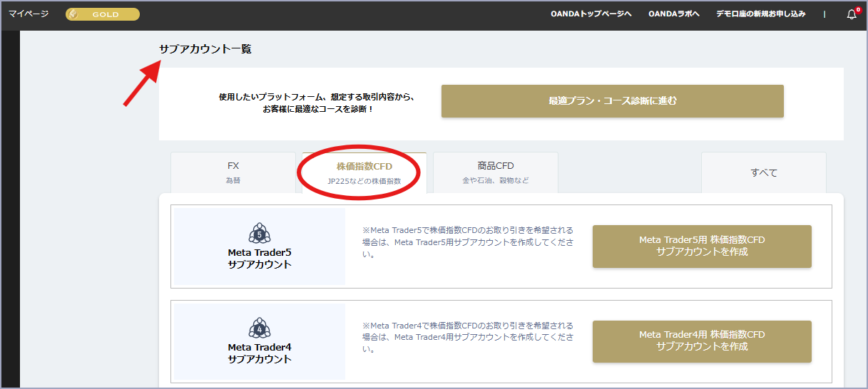The image size is (868, 389).
Task: Click 最適プラン・コース診断に進む button
Action: click(x=613, y=101)
